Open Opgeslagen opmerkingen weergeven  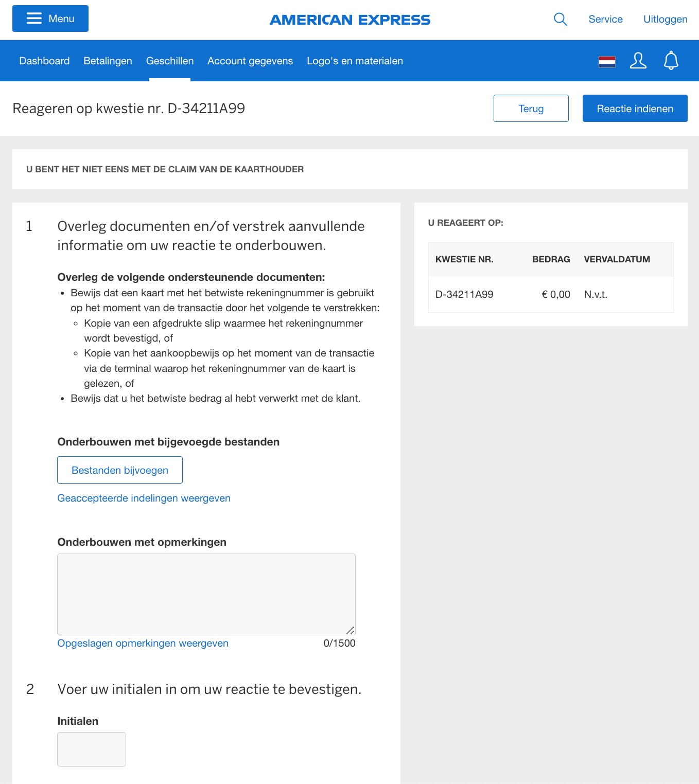pyautogui.click(x=143, y=643)
